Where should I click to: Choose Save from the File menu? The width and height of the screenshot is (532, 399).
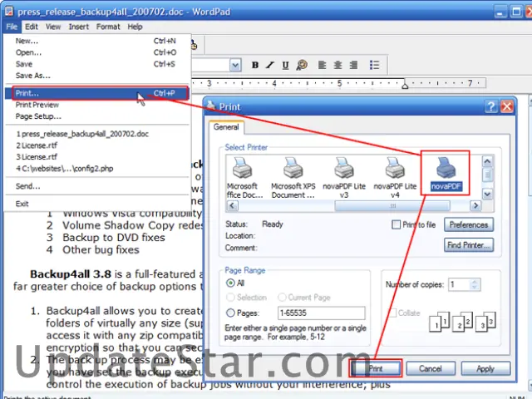(x=97, y=64)
